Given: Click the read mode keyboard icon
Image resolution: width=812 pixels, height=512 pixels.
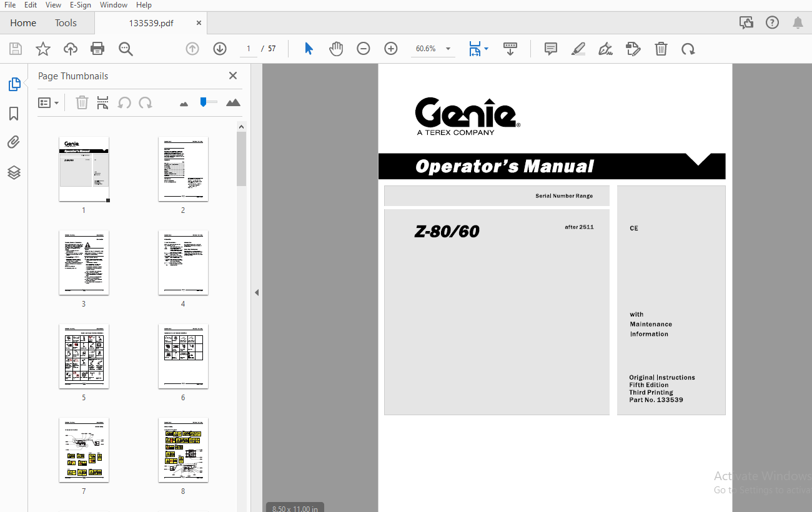Looking at the screenshot, I should pyautogui.click(x=510, y=49).
